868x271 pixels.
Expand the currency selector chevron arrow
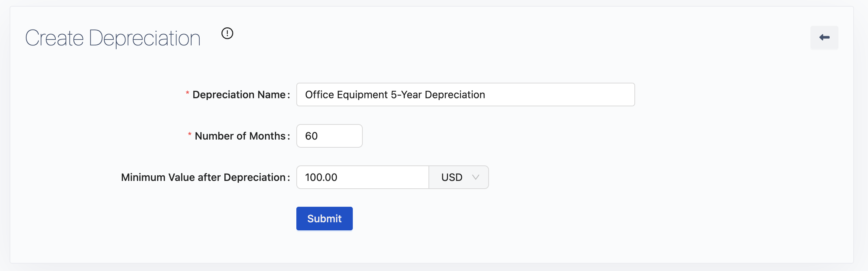[476, 177]
